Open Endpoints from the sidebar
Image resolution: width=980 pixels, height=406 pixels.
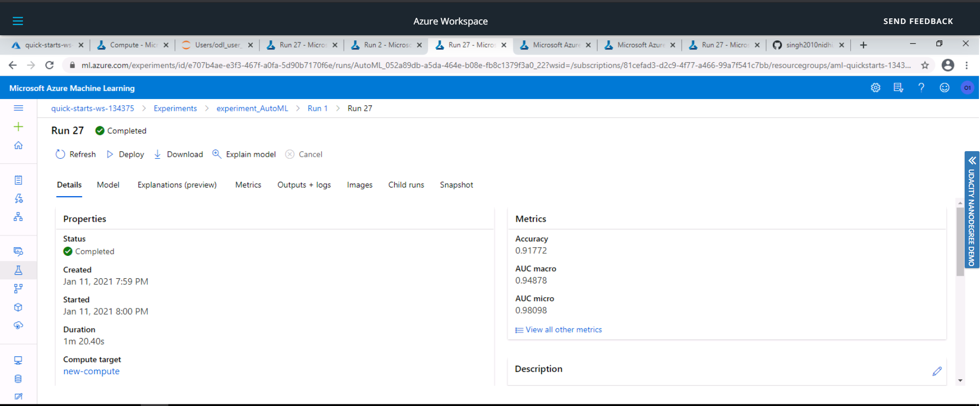tap(18, 325)
